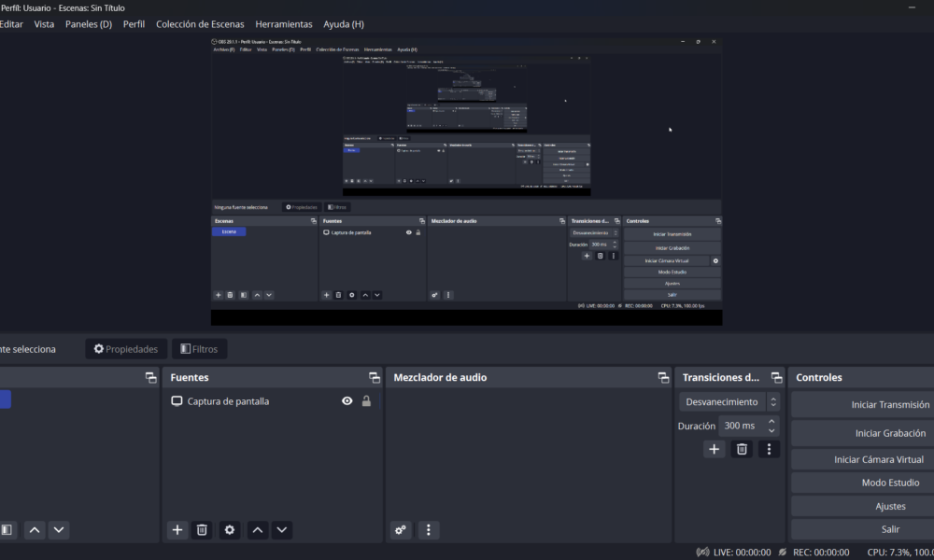This screenshot has height=560, width=934.
Task: Open the Herramientas menu
Action: (284, 24)
